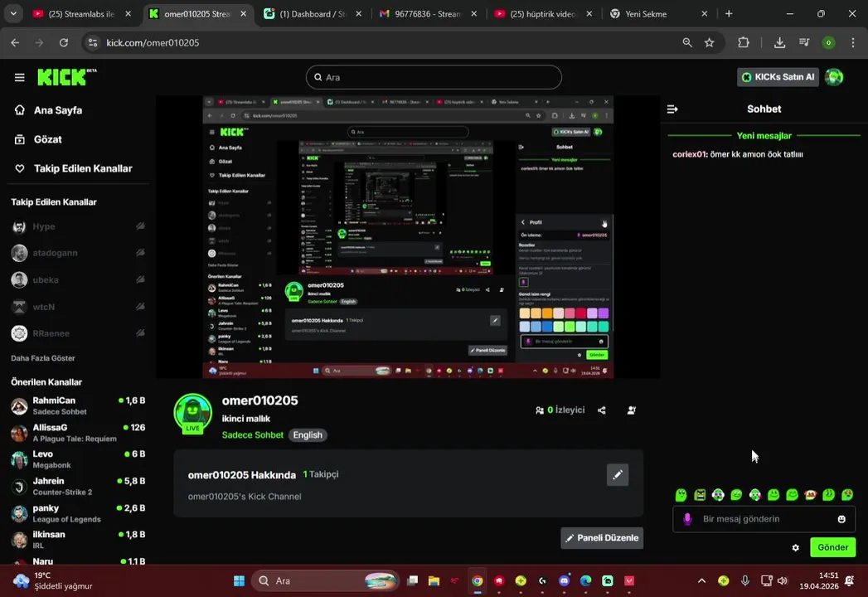Viewport: 868px width, 597px height.
Task: Click the share icon next to İzleyici
Action: (602, 410)
